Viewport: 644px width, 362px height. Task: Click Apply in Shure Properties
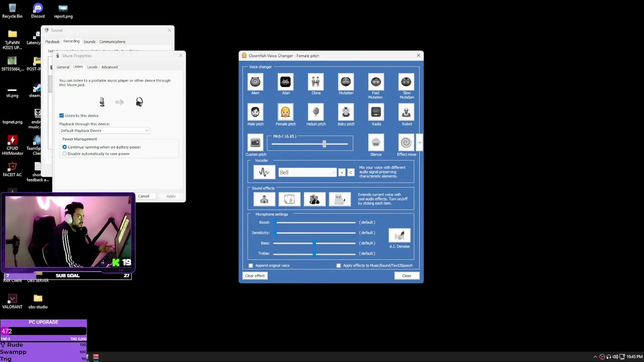pos(171,196)
